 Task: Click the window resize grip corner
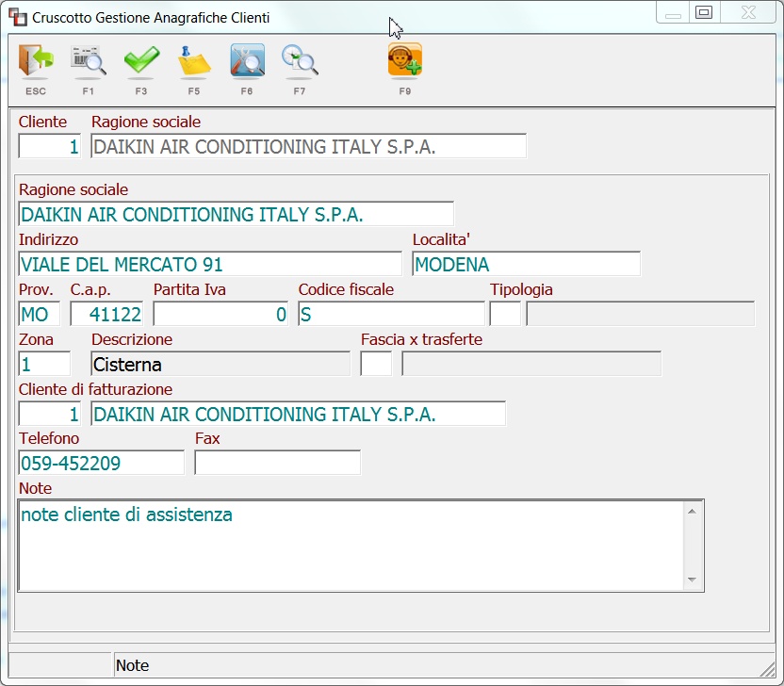tap(767, 668)
